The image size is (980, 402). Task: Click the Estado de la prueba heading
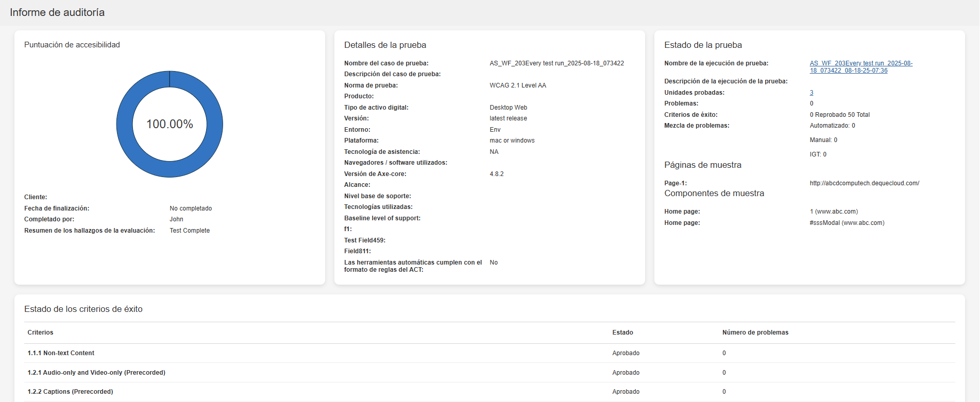(x=703, y=45)
